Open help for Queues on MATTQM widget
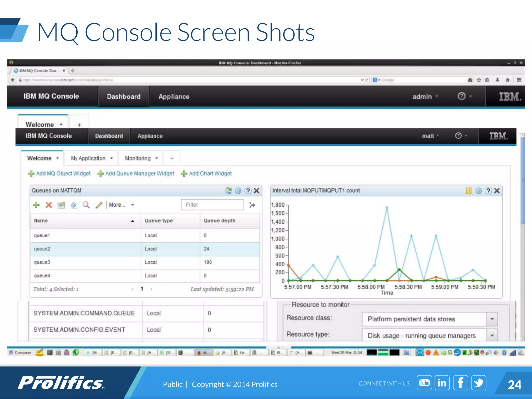 (248, 191)
